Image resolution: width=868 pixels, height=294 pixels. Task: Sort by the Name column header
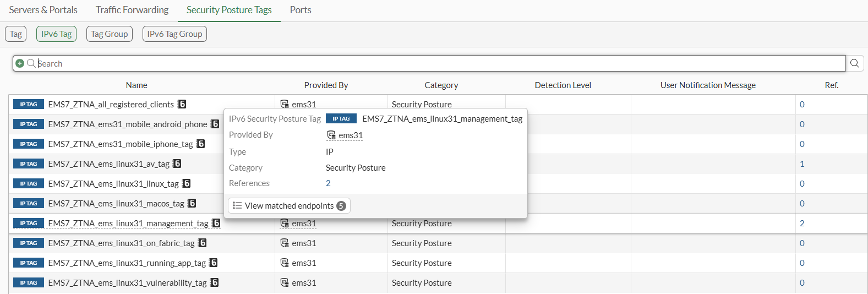pyautogui.click(x=137, y=85)
